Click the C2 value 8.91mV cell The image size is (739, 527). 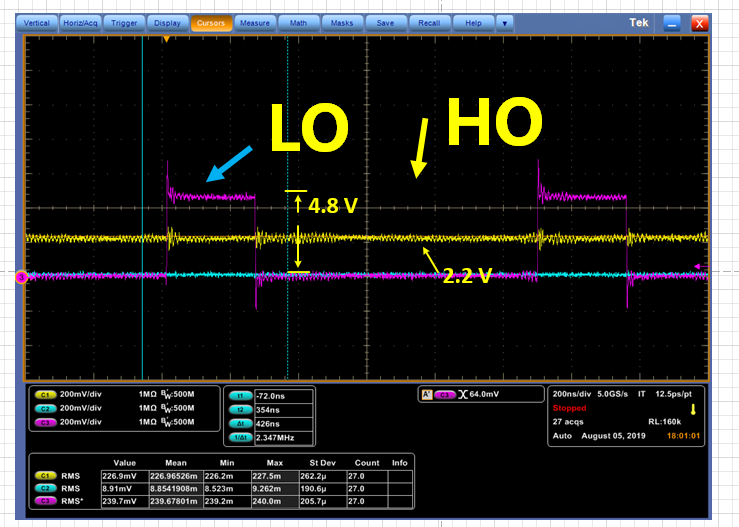125,489
